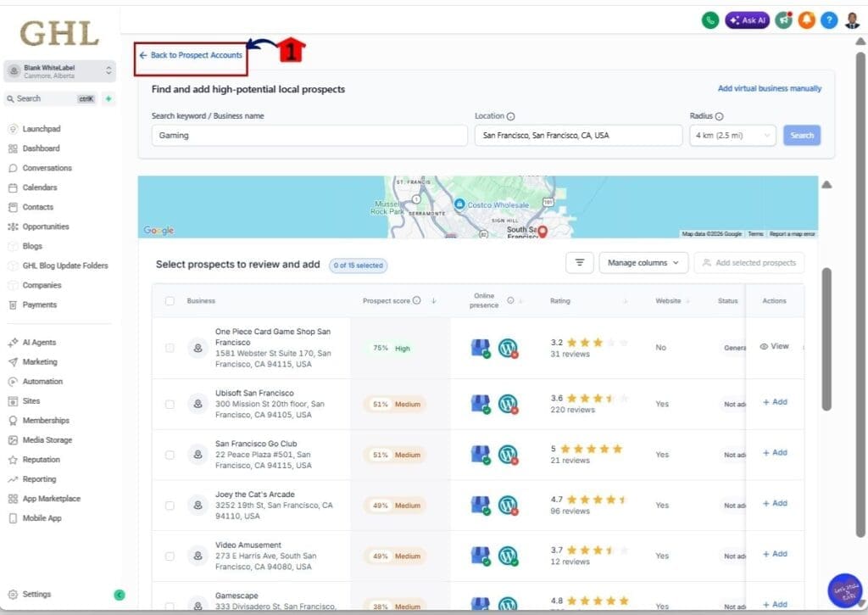Click Google Business icon for Ubisoft San Francisco
This screenshot has height=615, width=868.
(x=481, y=404)
